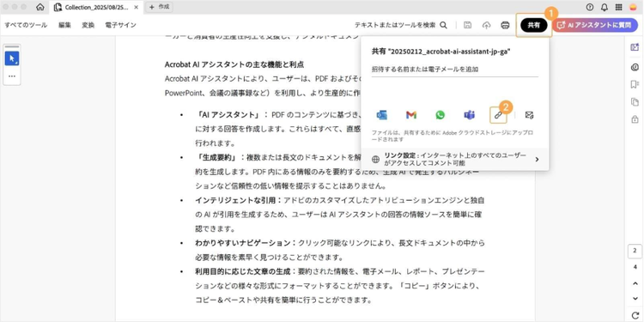
Task: Ask the AI アシスタントに質問 button
Action: [x=595, y=25]
